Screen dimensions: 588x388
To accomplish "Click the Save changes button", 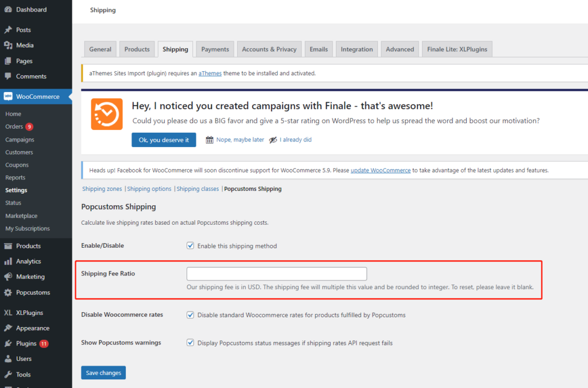I will [103, 372].
